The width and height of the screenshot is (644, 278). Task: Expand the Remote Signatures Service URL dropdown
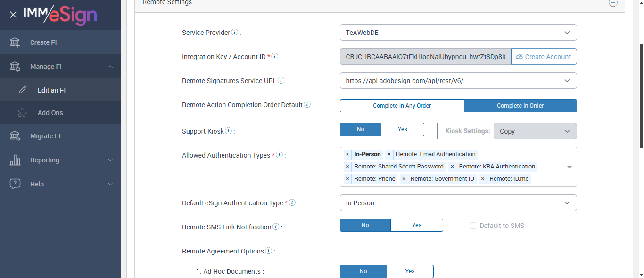[x=458, y=81]
